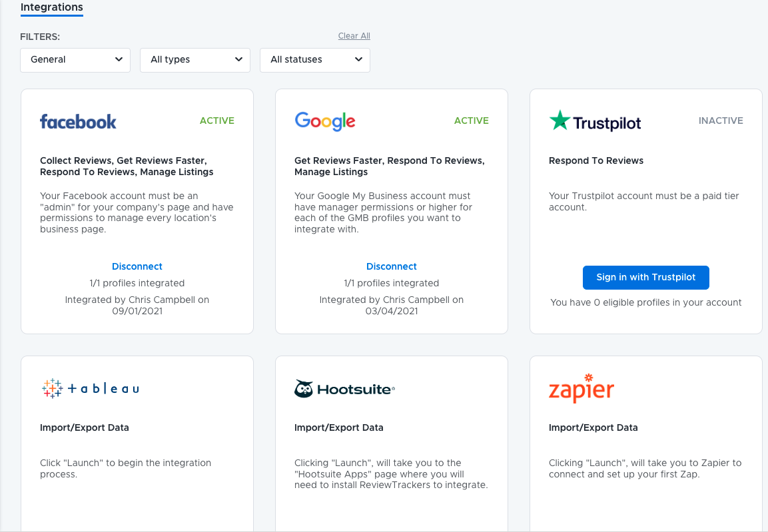This screenshot has width=768, height=532.
Task: Click Sign in with Trustpilot button
Action: (645, 278)
